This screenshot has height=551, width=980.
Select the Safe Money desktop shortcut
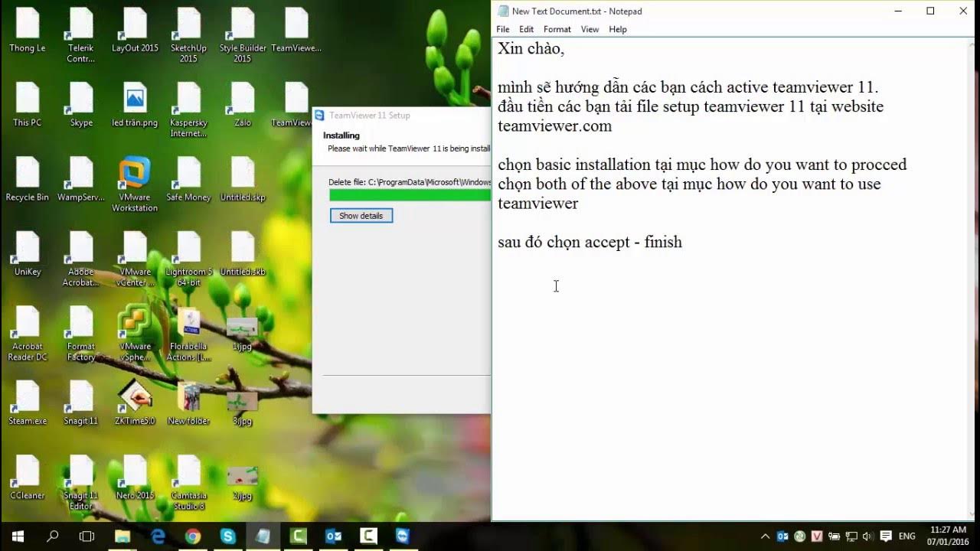pyautogui.click(x=188, y=179)
